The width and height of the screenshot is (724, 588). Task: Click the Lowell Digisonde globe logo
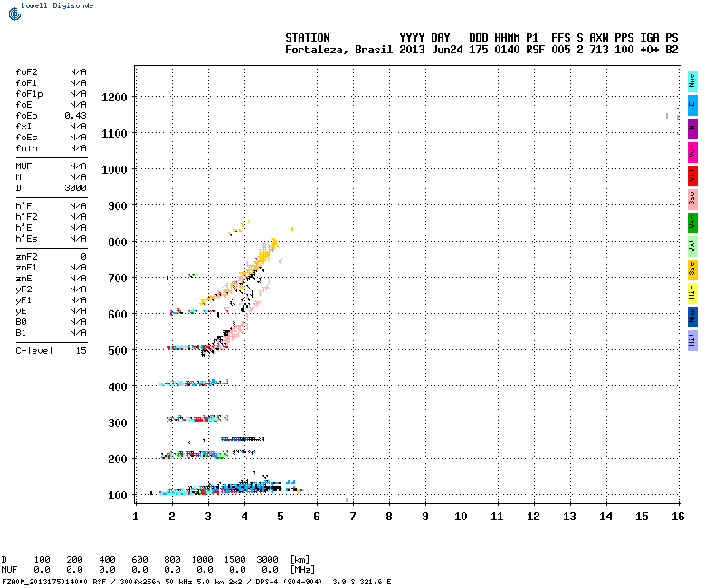14,14
